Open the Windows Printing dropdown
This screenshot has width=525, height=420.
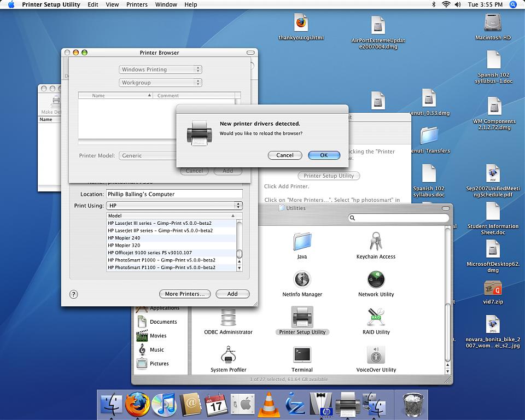[161, 69]
